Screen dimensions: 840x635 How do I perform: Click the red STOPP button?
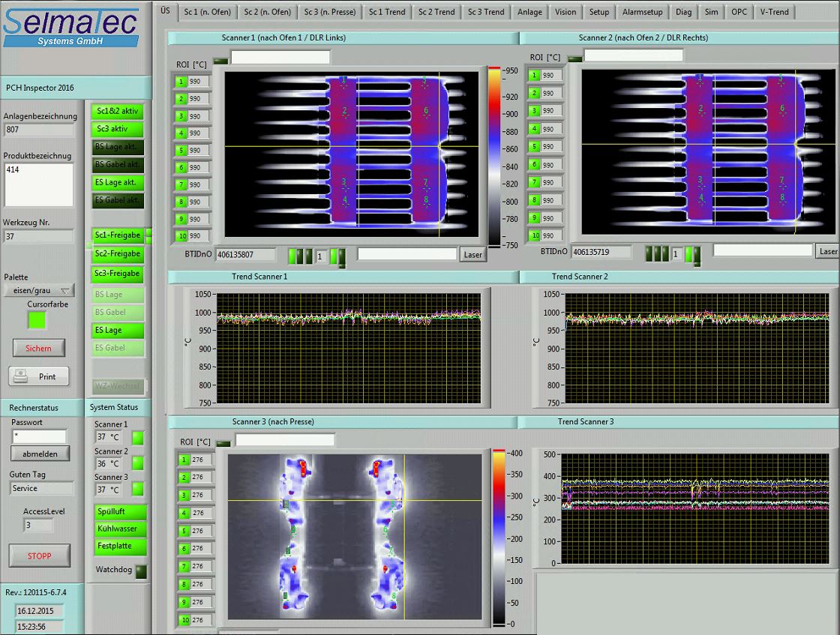(40, 556)
